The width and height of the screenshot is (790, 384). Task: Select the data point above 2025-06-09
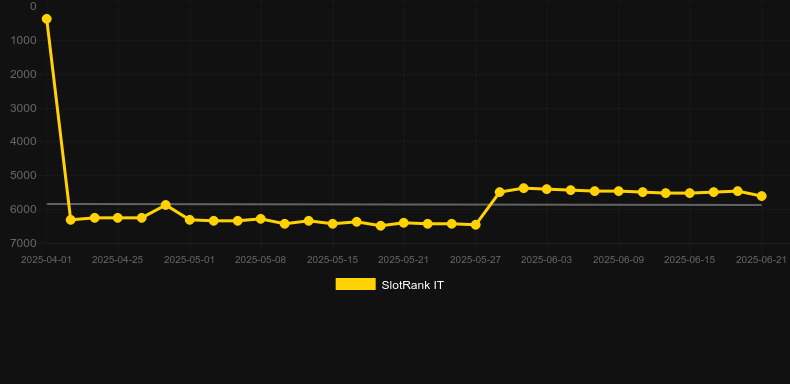(x=618, y=191)
